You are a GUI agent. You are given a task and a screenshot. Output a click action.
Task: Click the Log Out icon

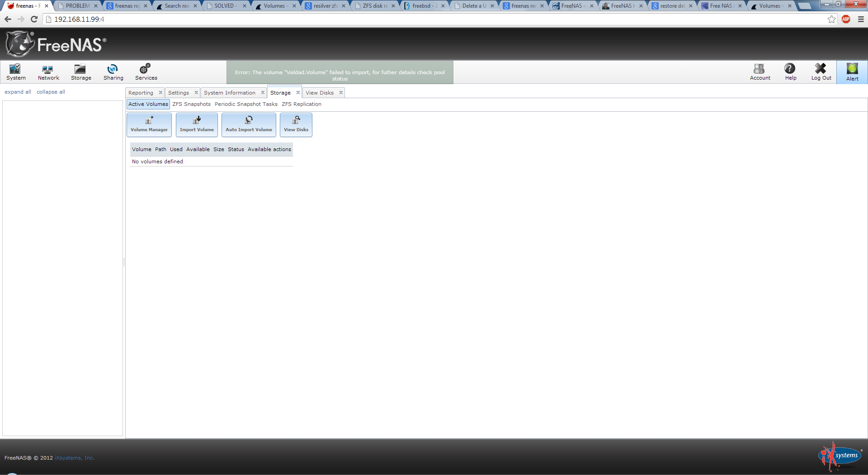click(x=821, y=72)
